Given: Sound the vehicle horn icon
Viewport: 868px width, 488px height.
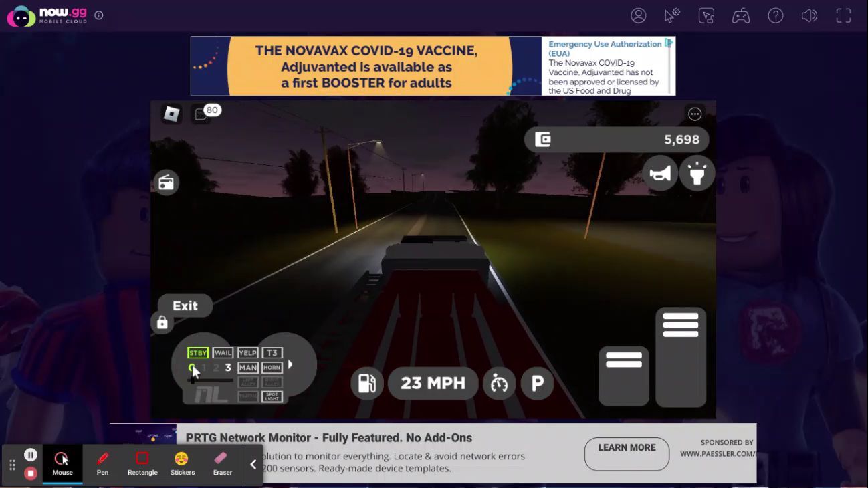Looking at the screenshot, I should (x=660, y=174).
